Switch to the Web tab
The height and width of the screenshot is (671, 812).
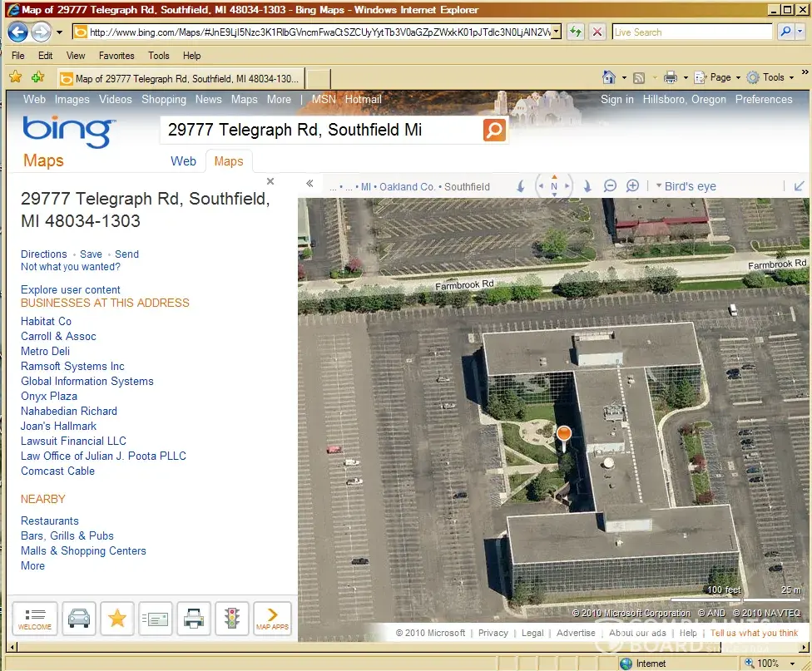[x=183, y=161]
